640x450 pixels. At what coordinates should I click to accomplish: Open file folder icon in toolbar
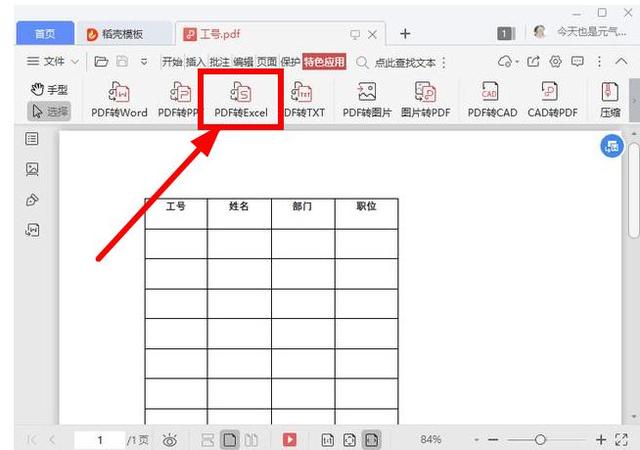click(101, 62)
